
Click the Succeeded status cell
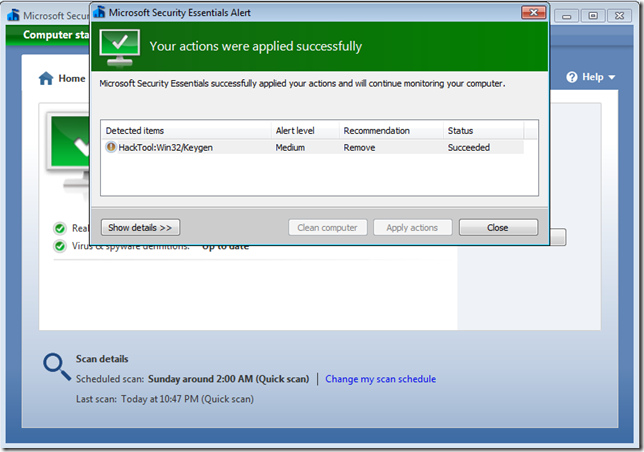tap(469, 147)
